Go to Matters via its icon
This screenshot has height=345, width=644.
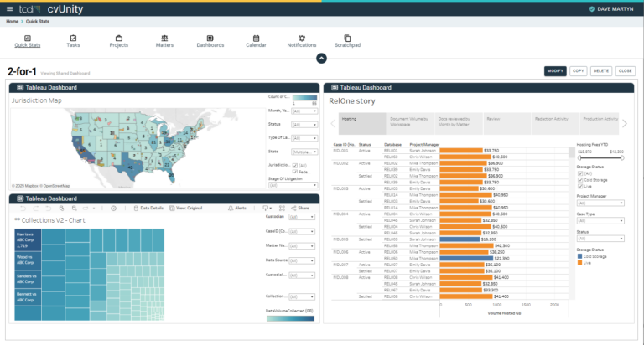[x=164, y=39]
